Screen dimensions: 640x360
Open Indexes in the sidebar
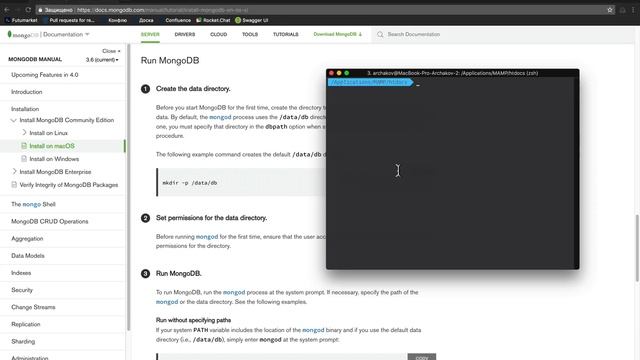tap(21, 273)
